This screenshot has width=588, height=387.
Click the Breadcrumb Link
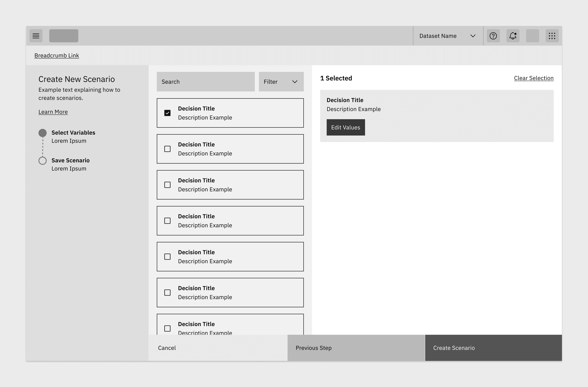click(x=57, y=56)
